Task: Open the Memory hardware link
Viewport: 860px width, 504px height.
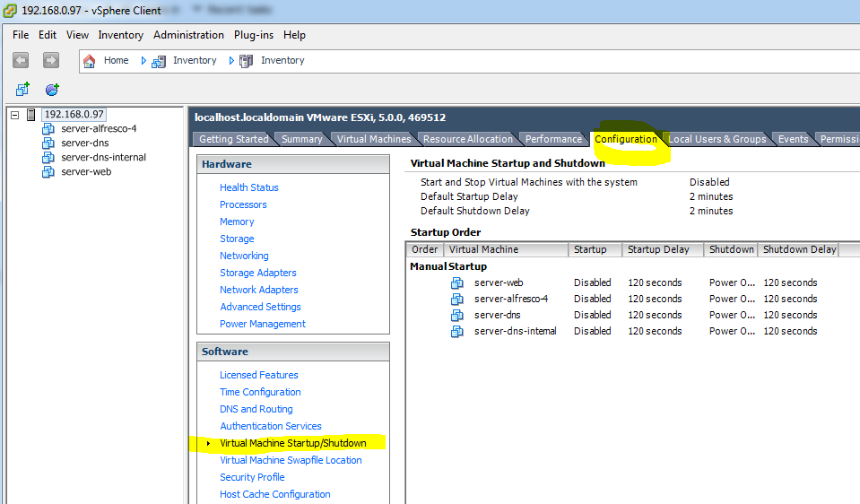Action: point(237,222)
